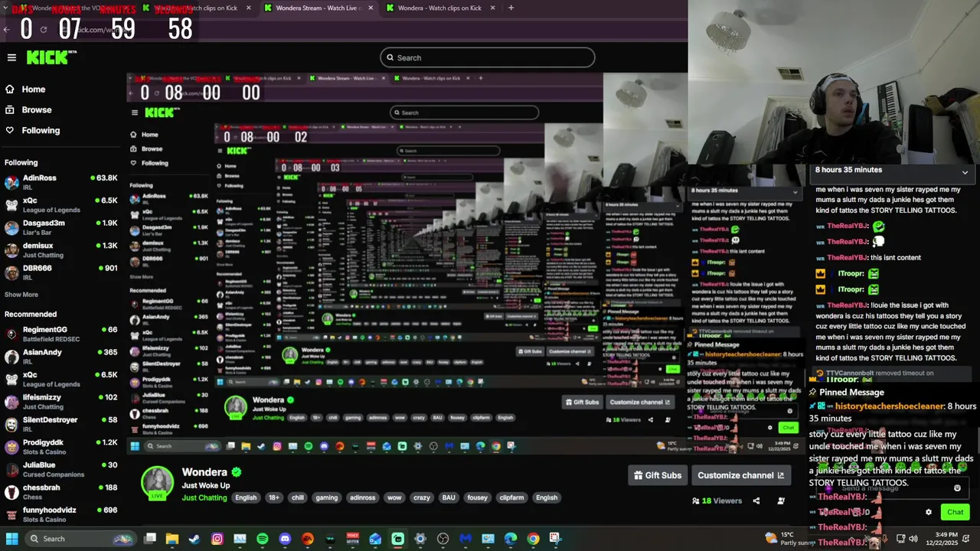Open JuliaBlue Cursed Companions channel
This screenshot has height=551, width=980.
[60, 469]
